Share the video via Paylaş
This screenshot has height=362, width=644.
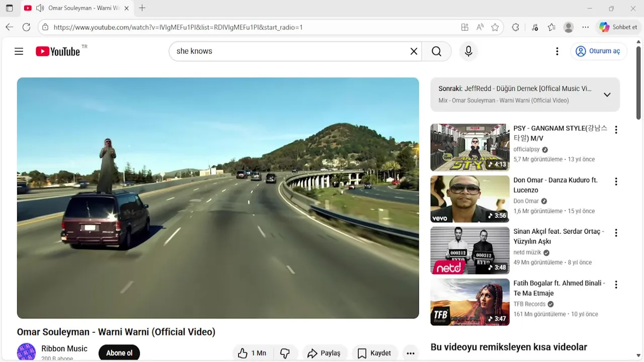click(324, 353)
